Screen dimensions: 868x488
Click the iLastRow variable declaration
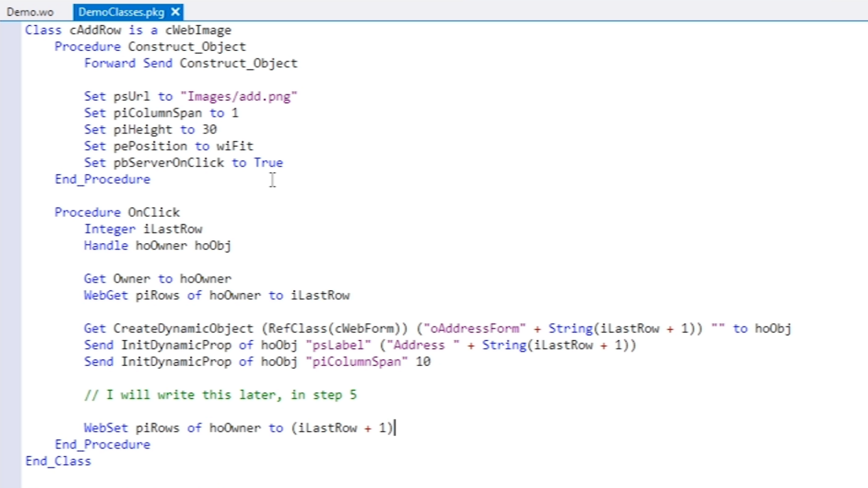pyautogui.click(x=173, y=229)
